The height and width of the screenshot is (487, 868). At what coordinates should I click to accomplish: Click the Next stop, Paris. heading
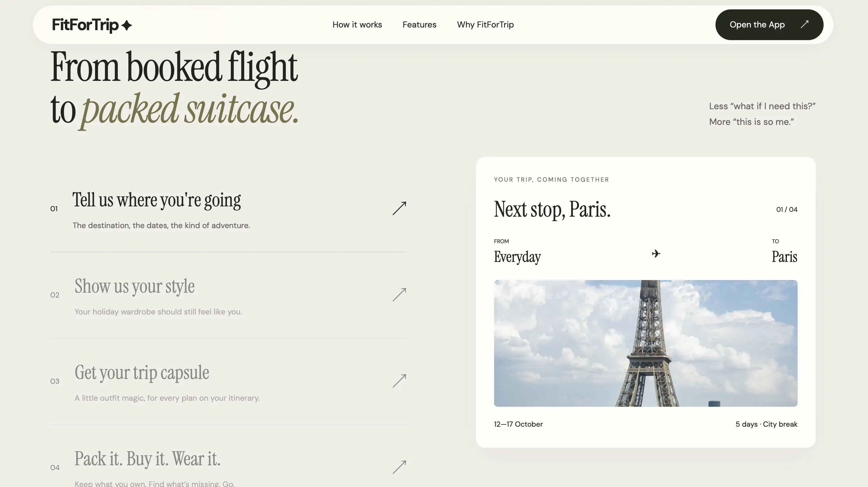pos(552,209)
